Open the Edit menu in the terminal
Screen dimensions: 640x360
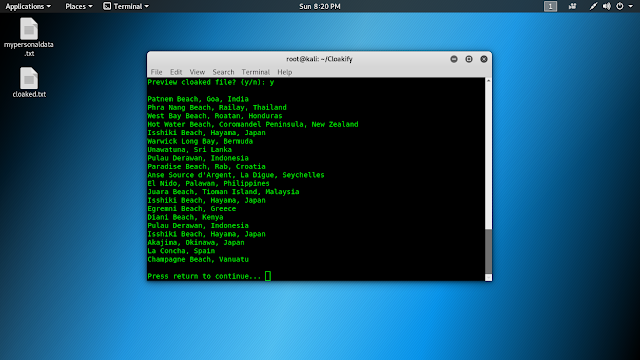click(176, 72)
